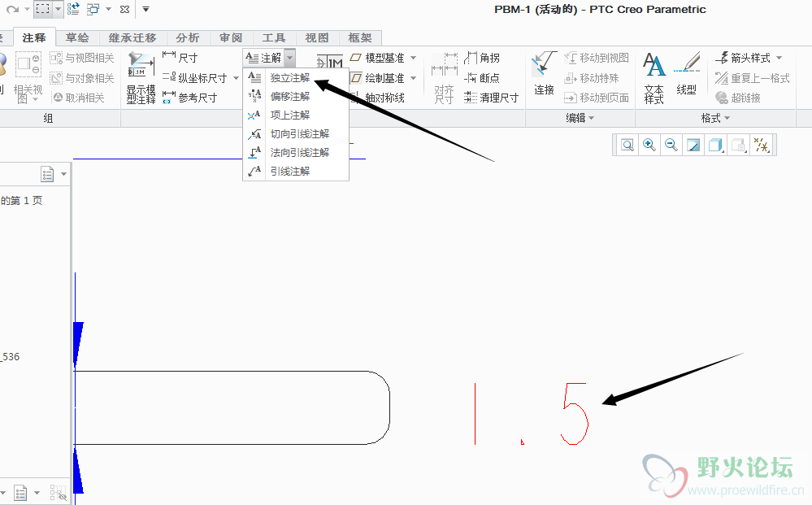This screenshot has width=812, height=505.
Task: Toggle the 注解 dropdown arrow
Action: 290,58
